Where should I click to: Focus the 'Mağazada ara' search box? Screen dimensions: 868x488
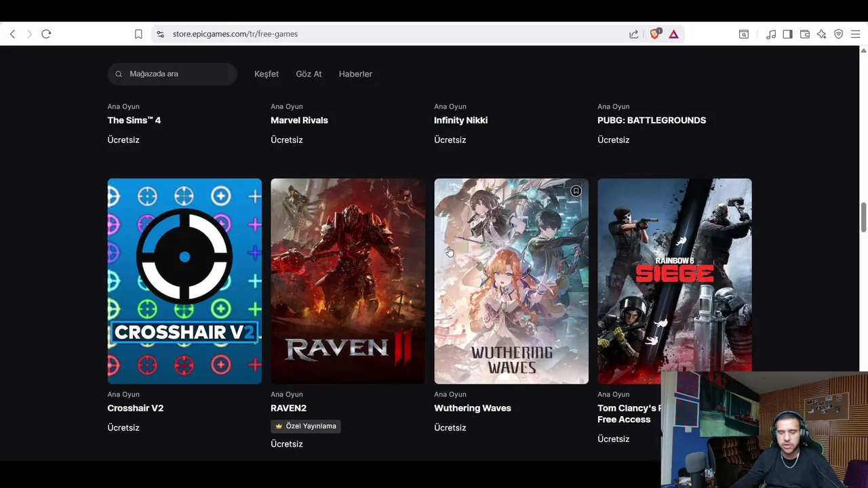[x=172, y=74]
